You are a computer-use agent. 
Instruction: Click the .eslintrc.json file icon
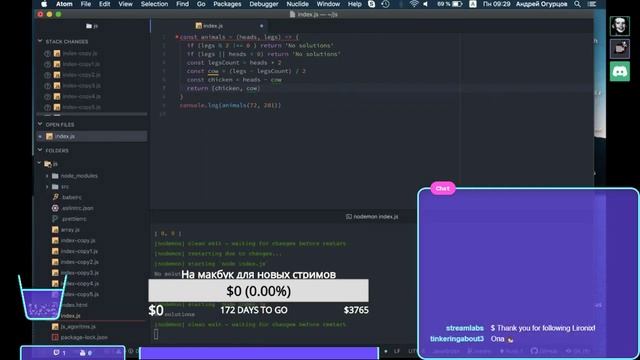56,208
